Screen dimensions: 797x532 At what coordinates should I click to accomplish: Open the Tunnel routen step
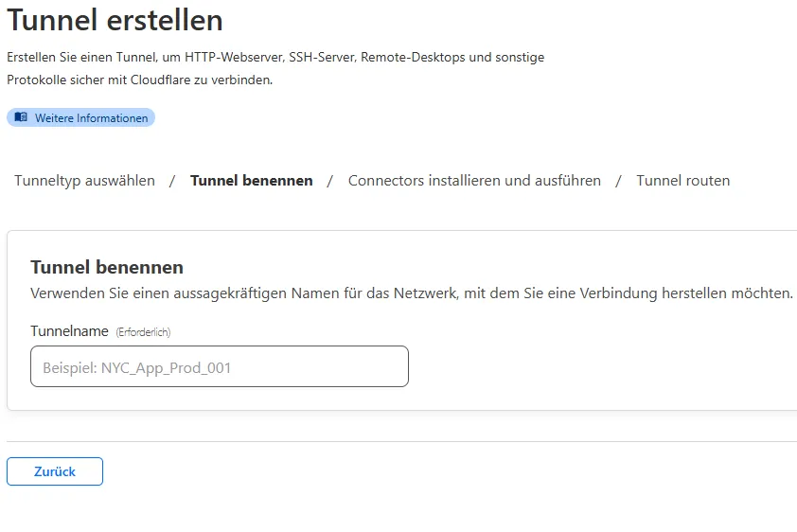[x=682, y=181]
